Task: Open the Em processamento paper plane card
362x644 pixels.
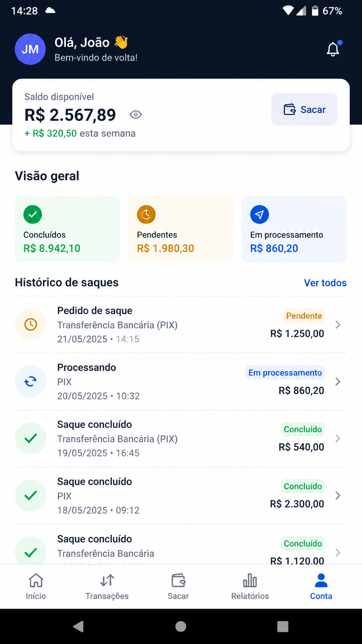Action: (x=294, y=229)
